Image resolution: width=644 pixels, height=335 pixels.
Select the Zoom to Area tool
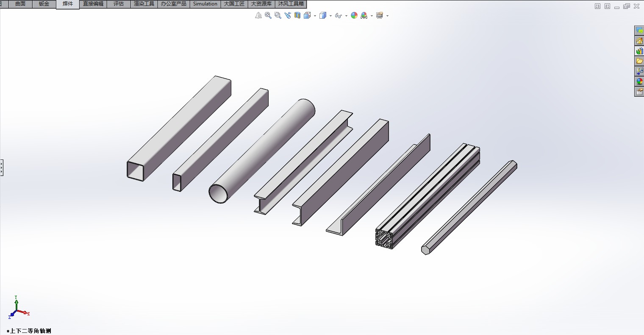click(x=278, y=16)
